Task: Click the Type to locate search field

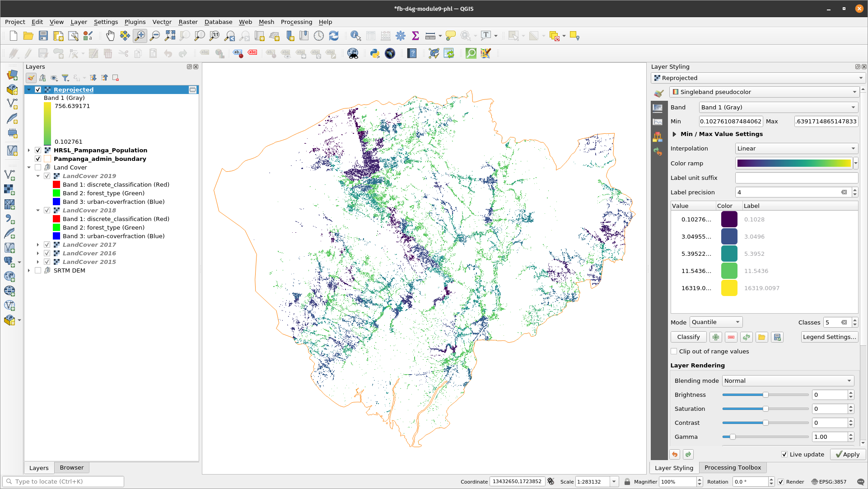Action: [63, 482]
